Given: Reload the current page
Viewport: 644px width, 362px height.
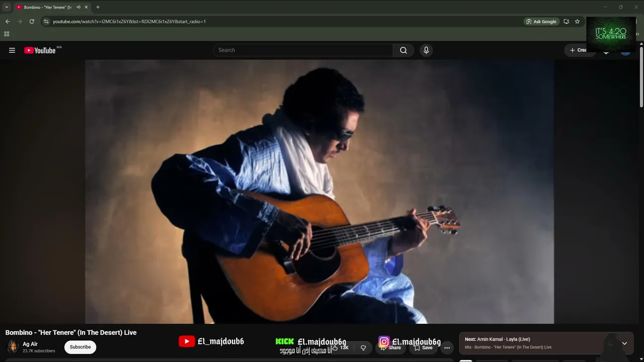Looking at the screenshot, I should pos(32,22).
